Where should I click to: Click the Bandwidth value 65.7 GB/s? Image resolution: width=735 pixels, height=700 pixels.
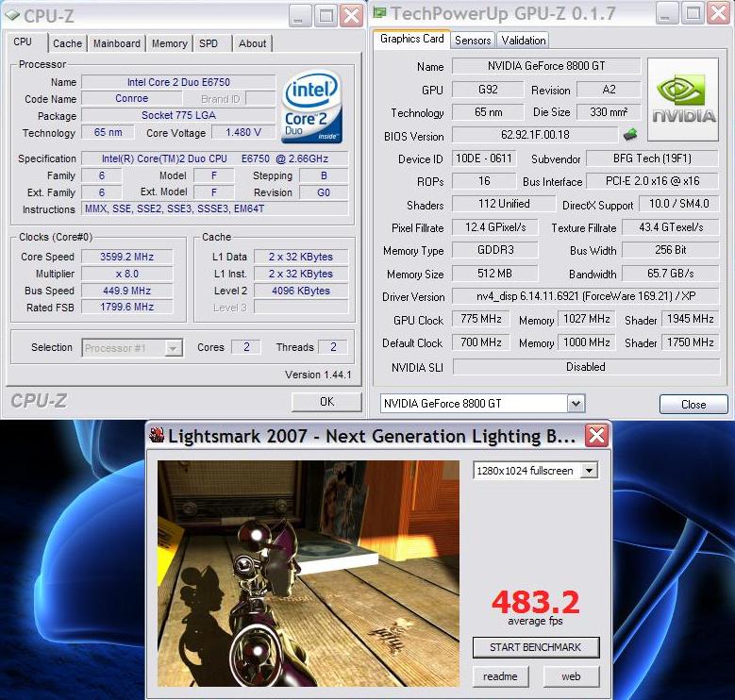click(x=670, y=274)
